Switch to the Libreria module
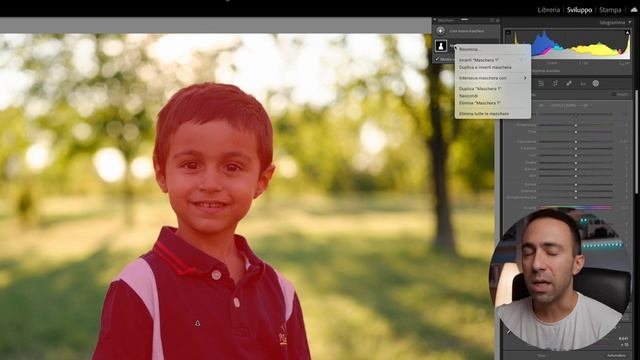The height and width of the screenshot is (360, 640). click(x=549, y=10)
